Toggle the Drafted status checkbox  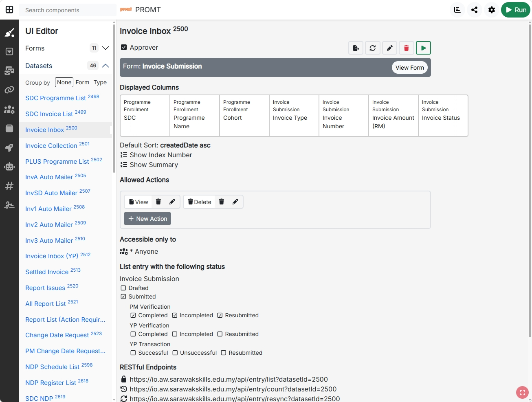[x=123, y=288]
